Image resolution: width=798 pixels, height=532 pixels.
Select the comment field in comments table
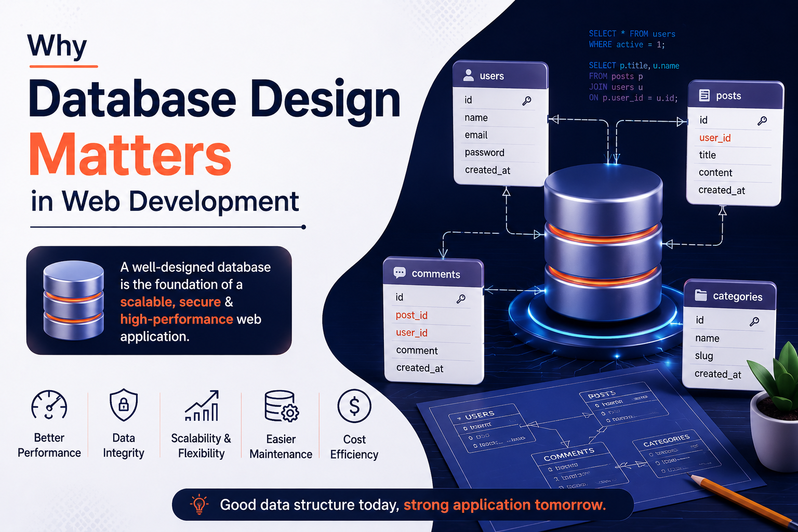pos(432,351)
